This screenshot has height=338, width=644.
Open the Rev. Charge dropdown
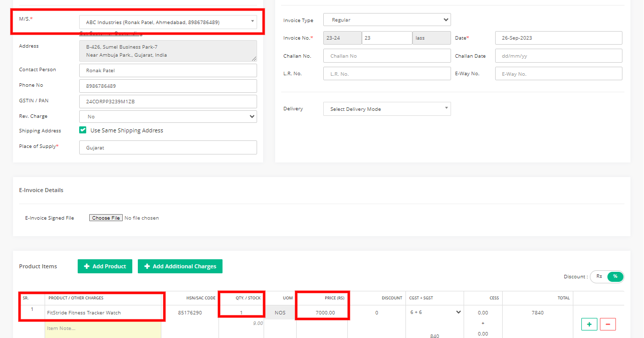pos(168,116)
